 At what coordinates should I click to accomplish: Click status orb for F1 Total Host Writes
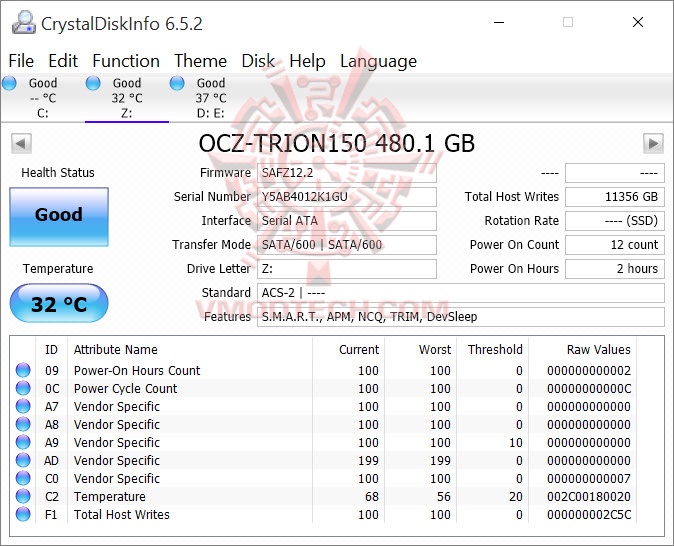23,515
